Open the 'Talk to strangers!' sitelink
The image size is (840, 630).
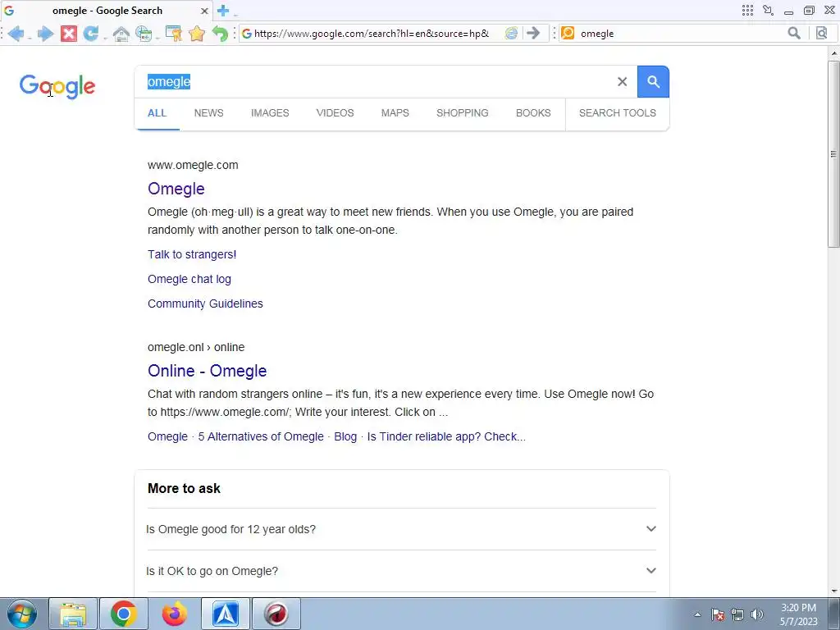(192, 254)
